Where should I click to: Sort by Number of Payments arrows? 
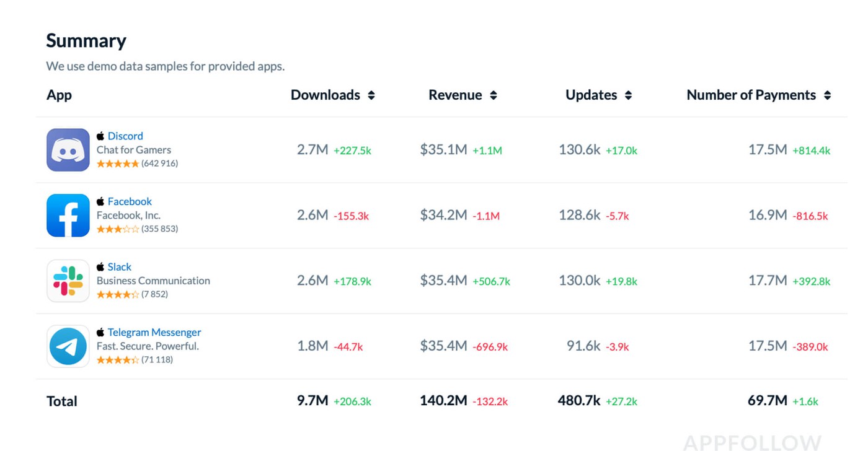(827, 95)
